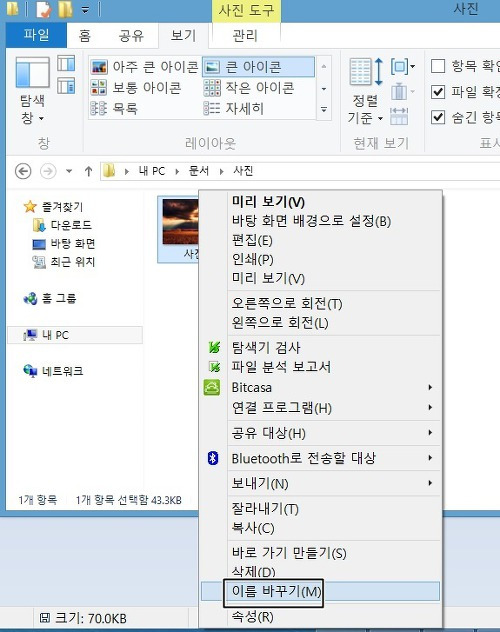
Task: Expand the layout gallery more arrow
Action: click(324, 109)
